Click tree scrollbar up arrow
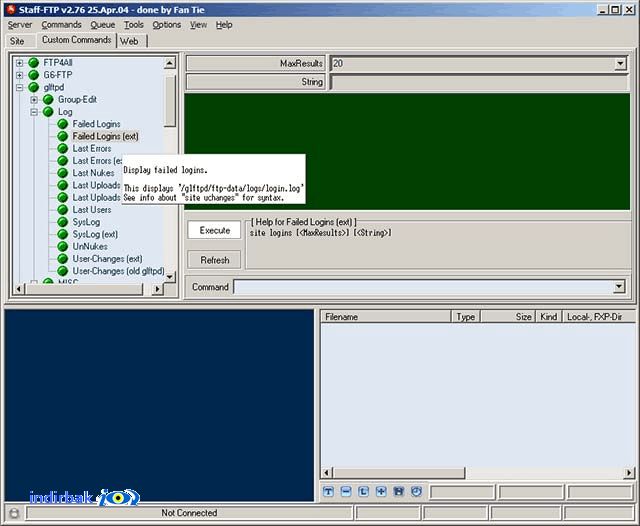Viewport: 640px width, 526px height. 169,62
